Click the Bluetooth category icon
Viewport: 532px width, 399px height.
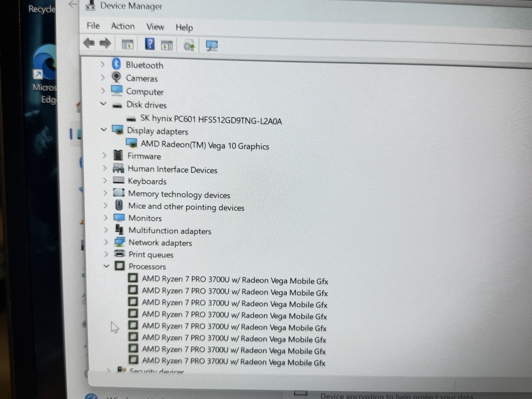click(116, 64)
